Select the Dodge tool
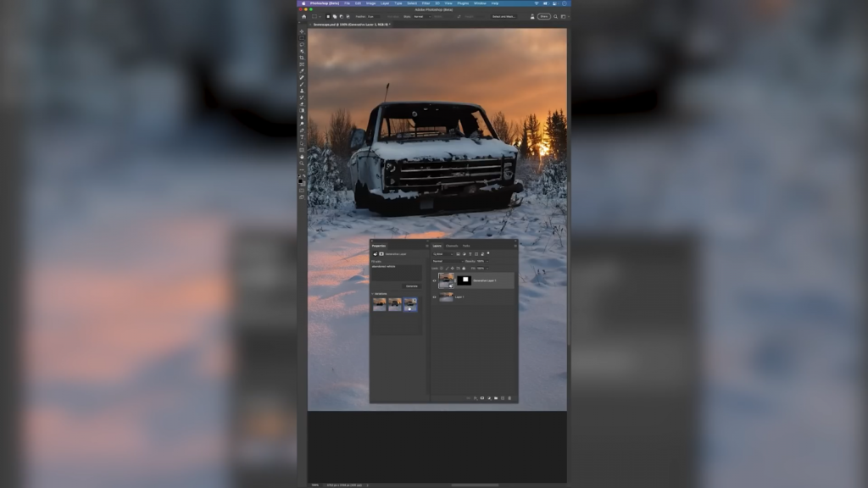 302,124
